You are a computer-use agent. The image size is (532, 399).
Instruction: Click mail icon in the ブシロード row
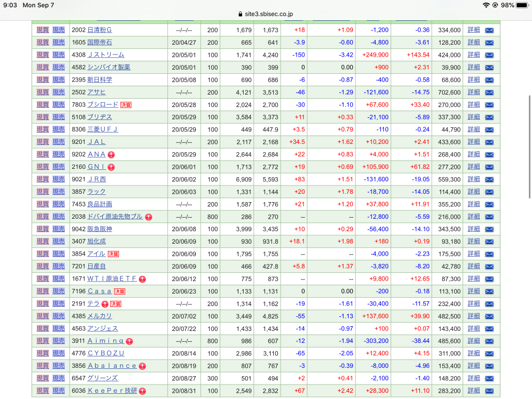489,105
